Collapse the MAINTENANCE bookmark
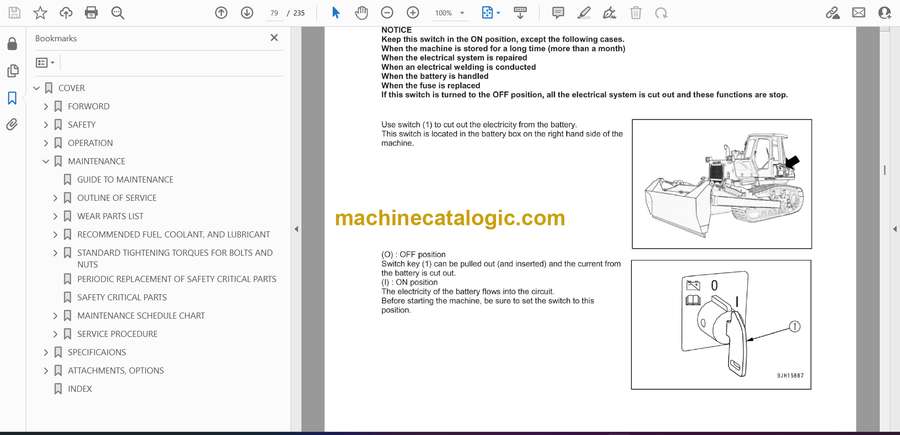900x435 pixels. [46, 162]
